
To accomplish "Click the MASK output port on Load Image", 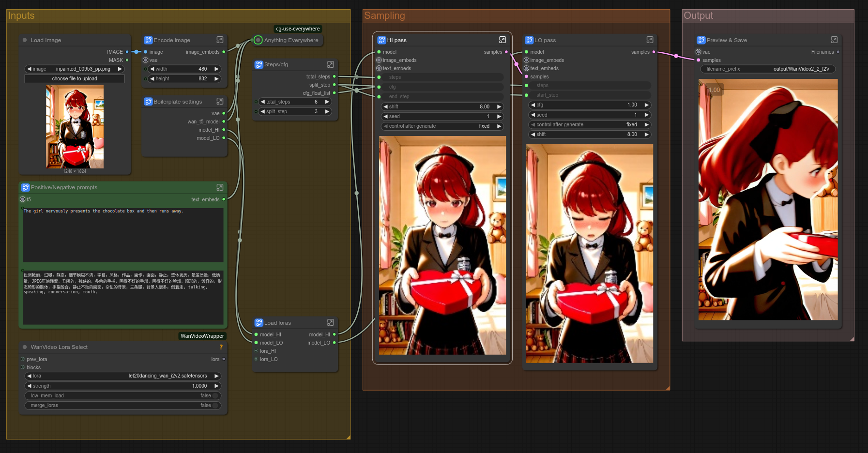I will (x=127, y=60).
